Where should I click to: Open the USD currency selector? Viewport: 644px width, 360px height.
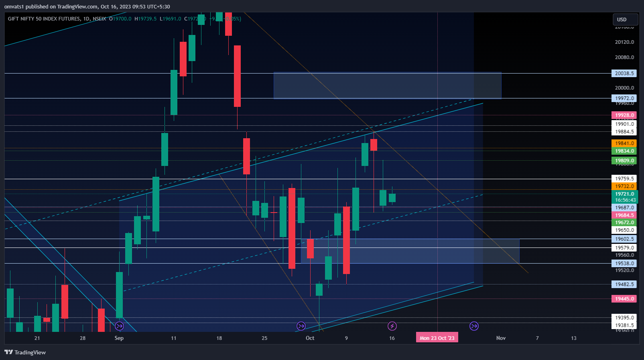pyautogui.click(x=625, y=19)
